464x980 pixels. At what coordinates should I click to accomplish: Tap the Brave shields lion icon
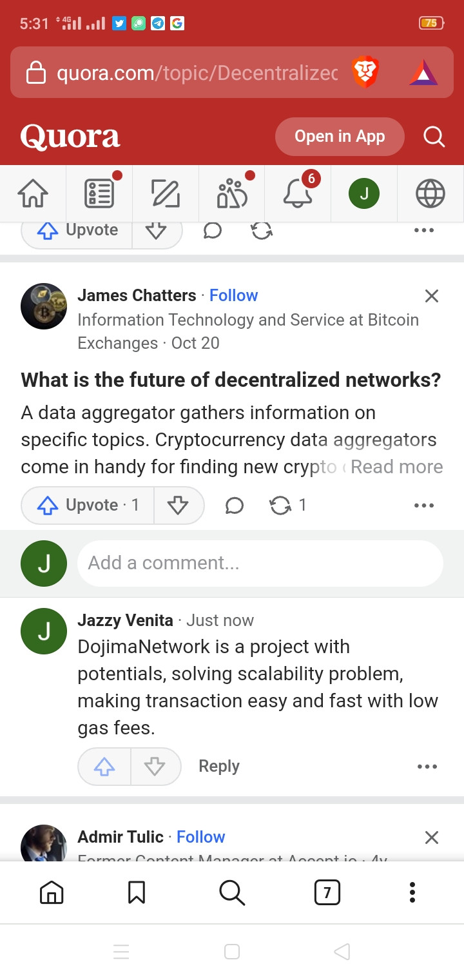click(365, 73)
